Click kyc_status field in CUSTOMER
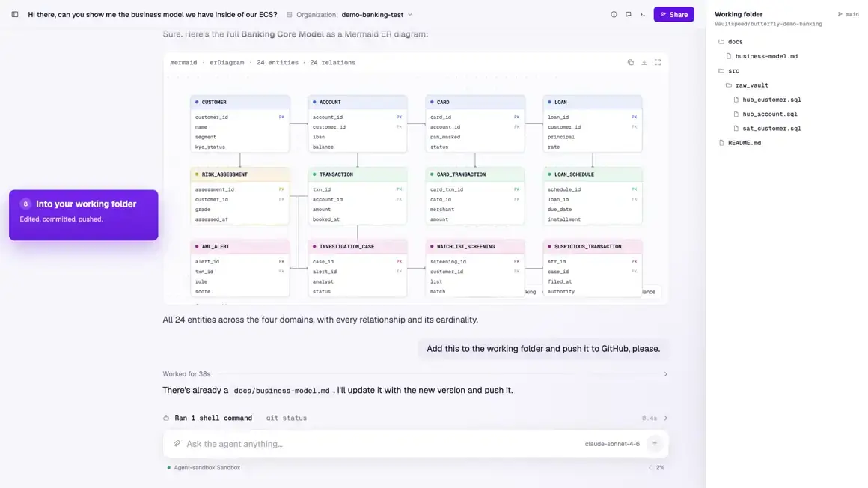The height and width of the screenshot is (488, 868). pyautogui.click(x=210, y=147)
